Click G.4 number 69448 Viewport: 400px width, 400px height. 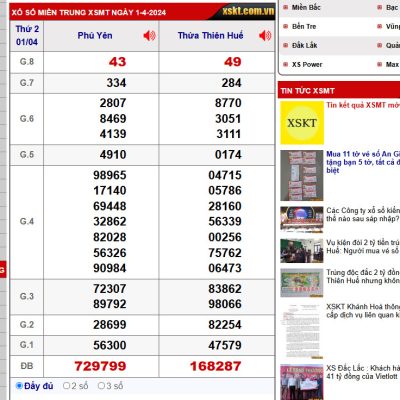(x=110, y=206)
